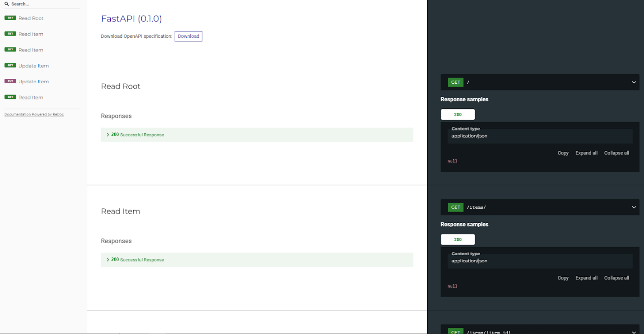Select the 200 tab for GET / samples

point(458,114)
